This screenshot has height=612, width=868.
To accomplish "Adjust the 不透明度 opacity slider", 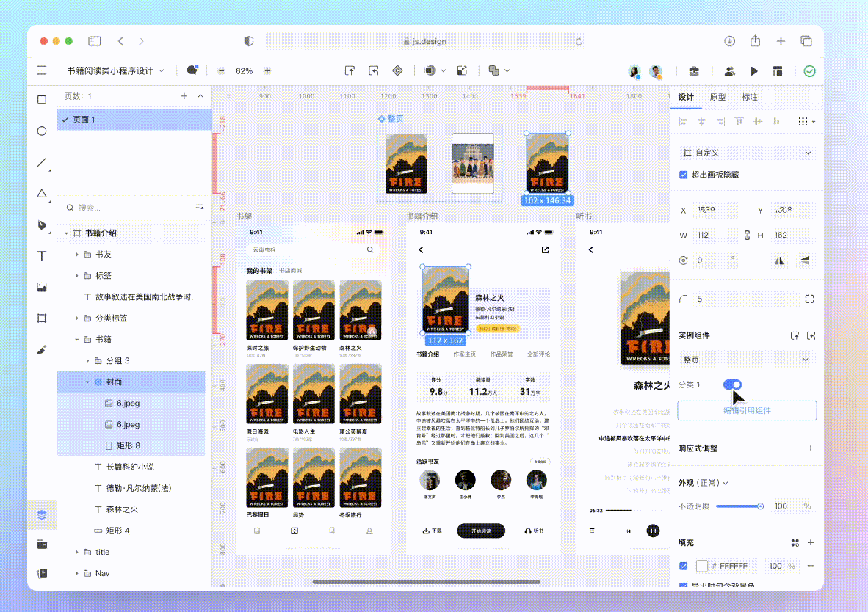I will 739,506.
